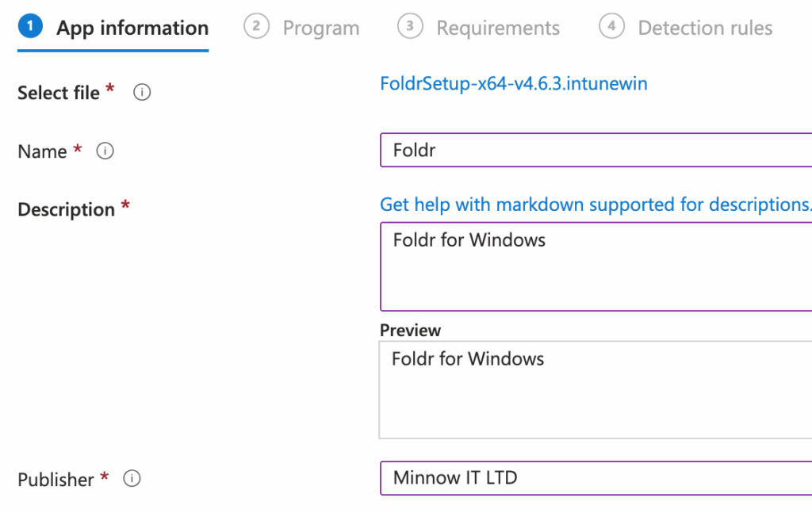The width and height of the screenshot is (812, 513).
Task: Open the FoldrSetup-x64-v4.6.3.intunewin file link
Action: 514,83
